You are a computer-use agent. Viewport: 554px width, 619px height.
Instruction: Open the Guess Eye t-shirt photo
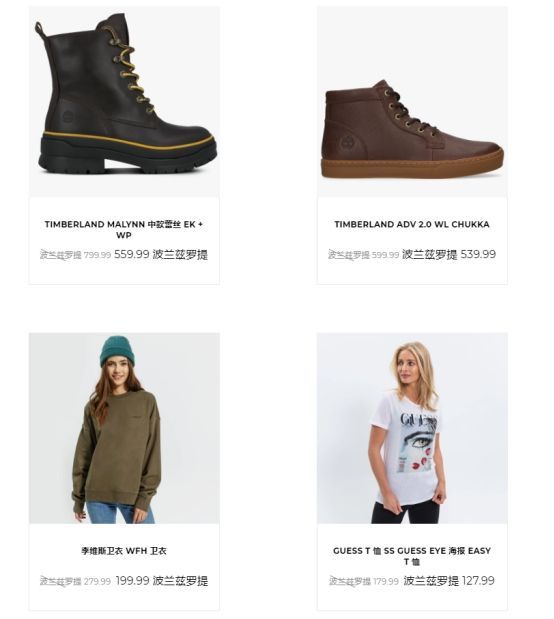coord(412,428)
